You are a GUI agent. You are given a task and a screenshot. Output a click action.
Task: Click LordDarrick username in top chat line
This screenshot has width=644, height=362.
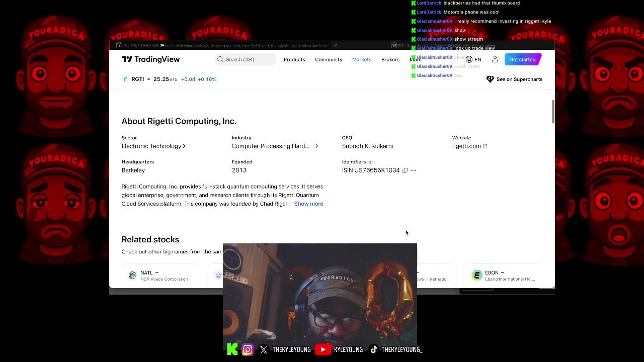pos(429,3)
